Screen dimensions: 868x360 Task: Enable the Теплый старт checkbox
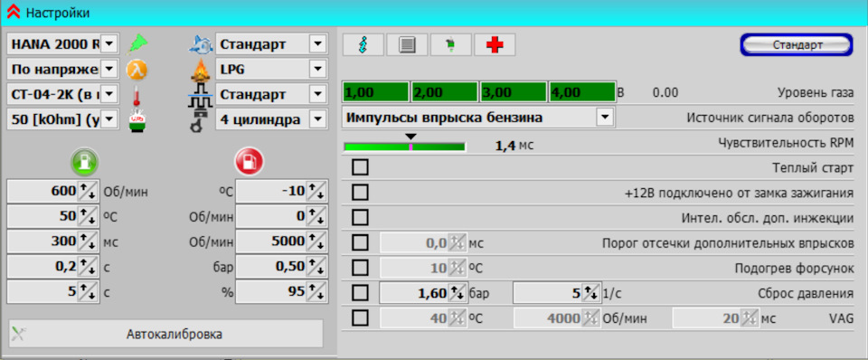point(360,167)
